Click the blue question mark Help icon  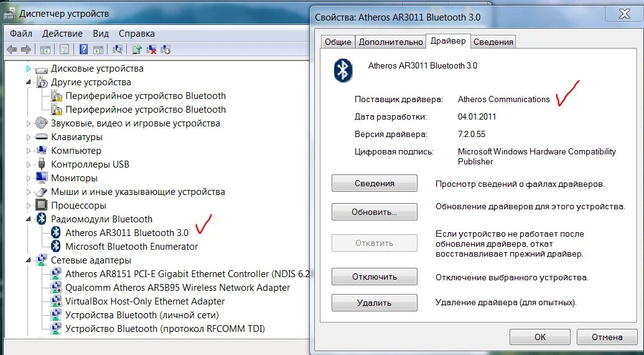click(x=83, y=50)
